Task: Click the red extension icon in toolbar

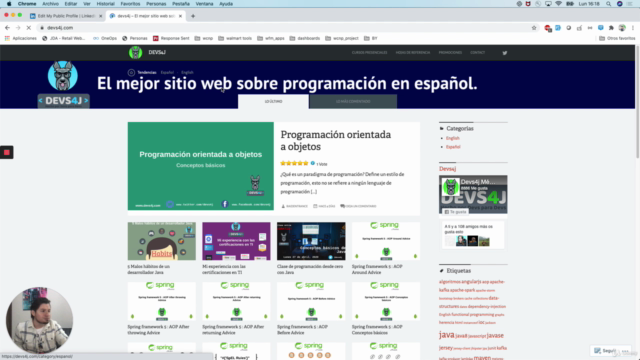Action: [548, 28]
